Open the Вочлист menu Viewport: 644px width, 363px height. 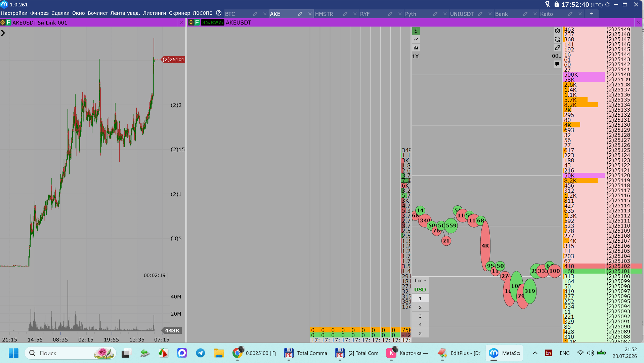coord(98,13)
